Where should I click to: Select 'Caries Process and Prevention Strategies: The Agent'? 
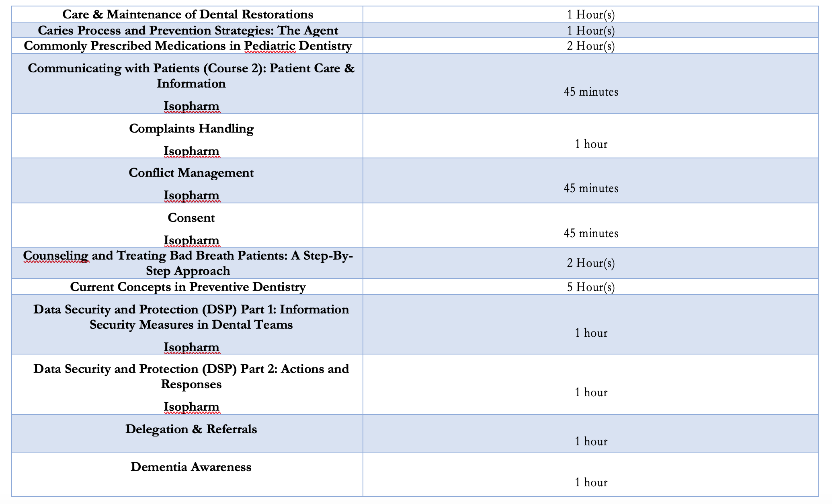tap(188, 31)
